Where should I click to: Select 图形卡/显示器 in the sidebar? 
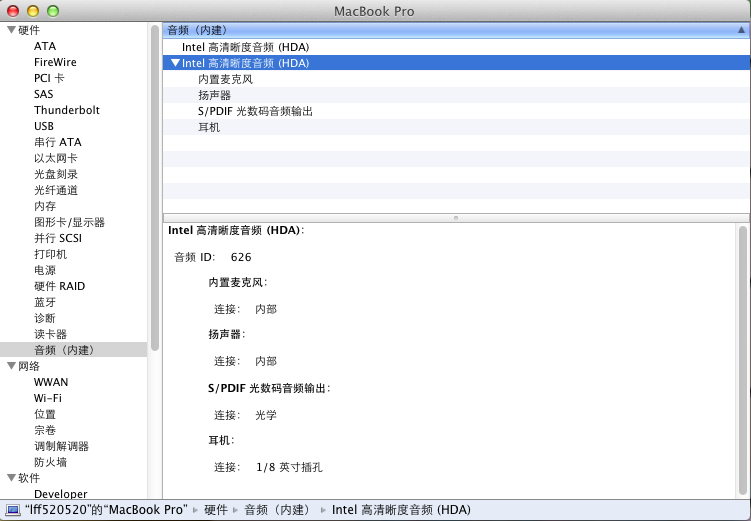click(69, 222)
